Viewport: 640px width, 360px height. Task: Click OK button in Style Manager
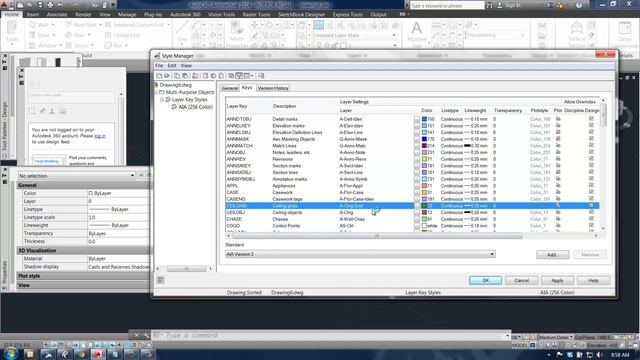pyautogui.click(x=485, y=280)
